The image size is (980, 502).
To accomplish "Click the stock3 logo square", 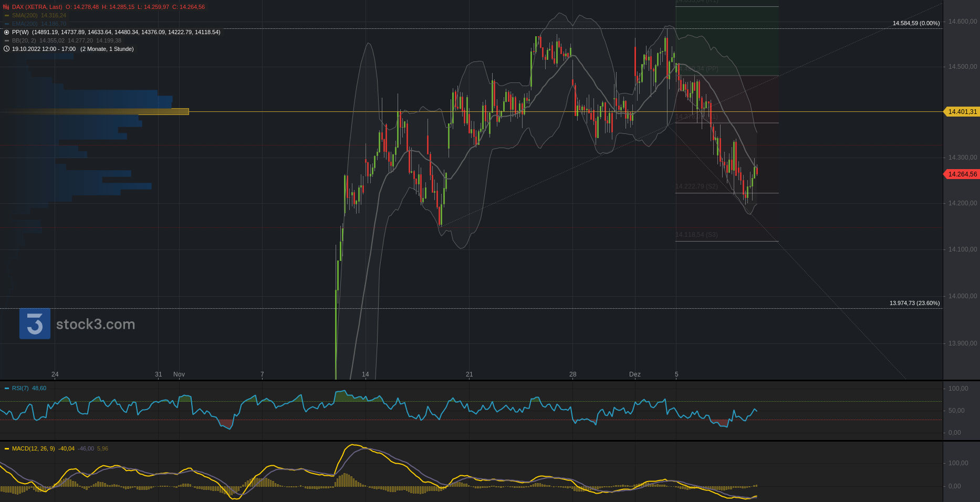I will 35,323.
